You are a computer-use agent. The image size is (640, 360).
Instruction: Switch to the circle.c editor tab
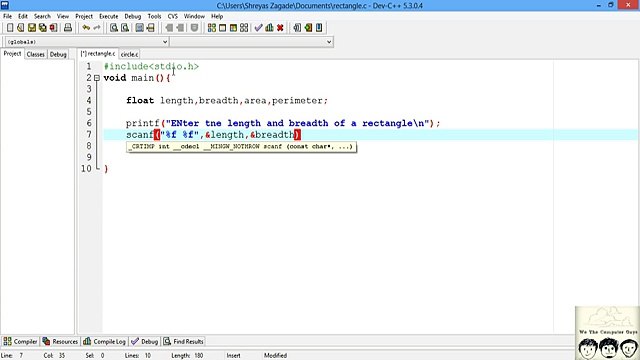click(129, 54)
